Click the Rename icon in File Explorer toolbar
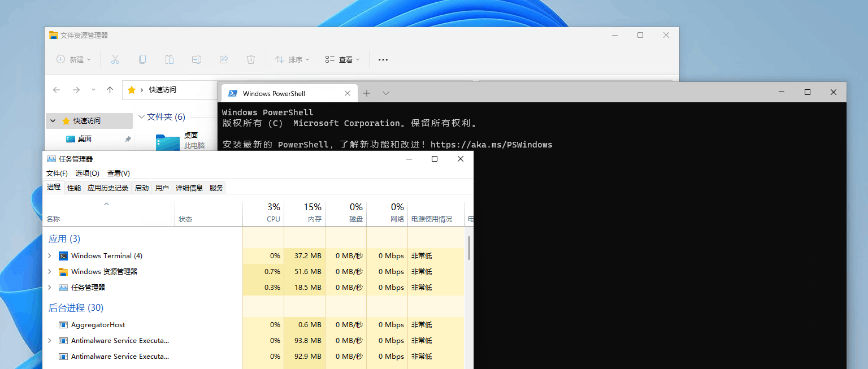 coord(197,59)
